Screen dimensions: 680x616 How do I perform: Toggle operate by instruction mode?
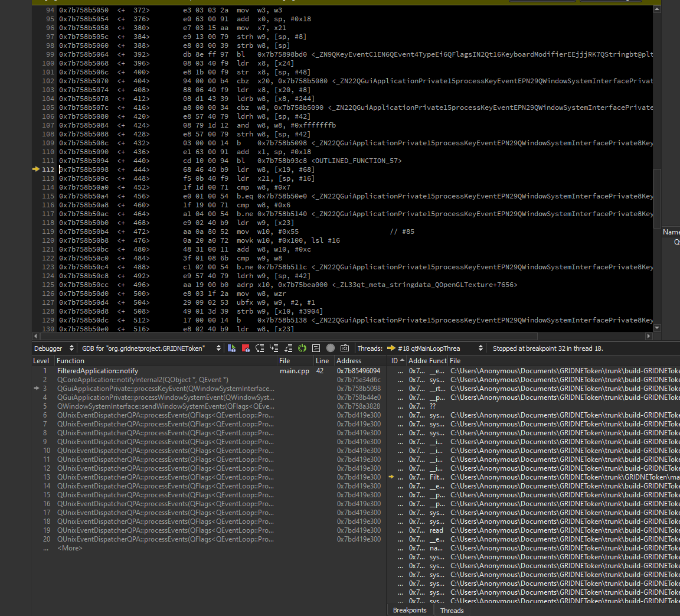[x=316, y=348]
